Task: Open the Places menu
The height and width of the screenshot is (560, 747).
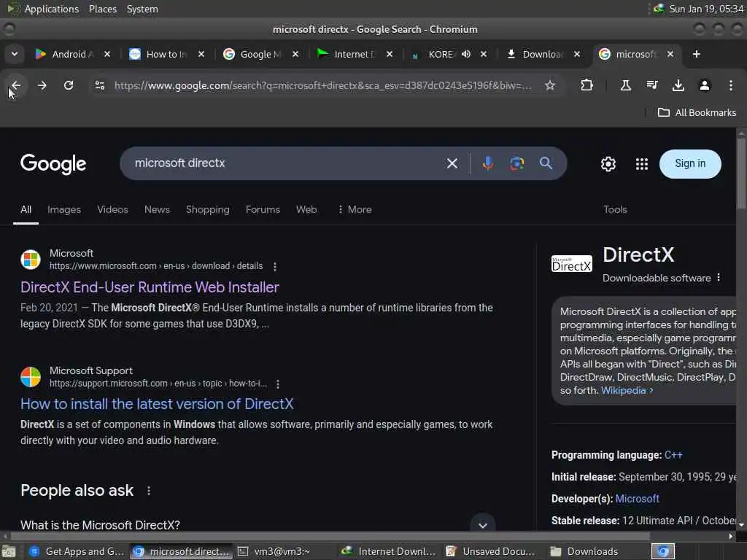Action: click(102, 9)
